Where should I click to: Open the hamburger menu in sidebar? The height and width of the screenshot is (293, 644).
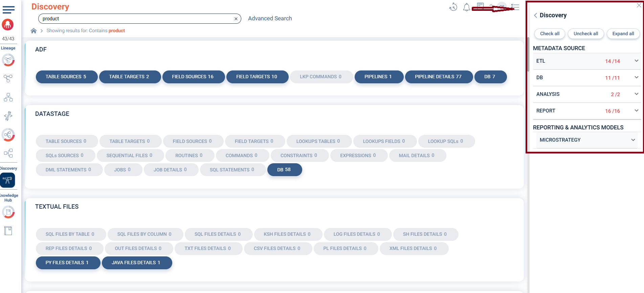pos(8,9)
